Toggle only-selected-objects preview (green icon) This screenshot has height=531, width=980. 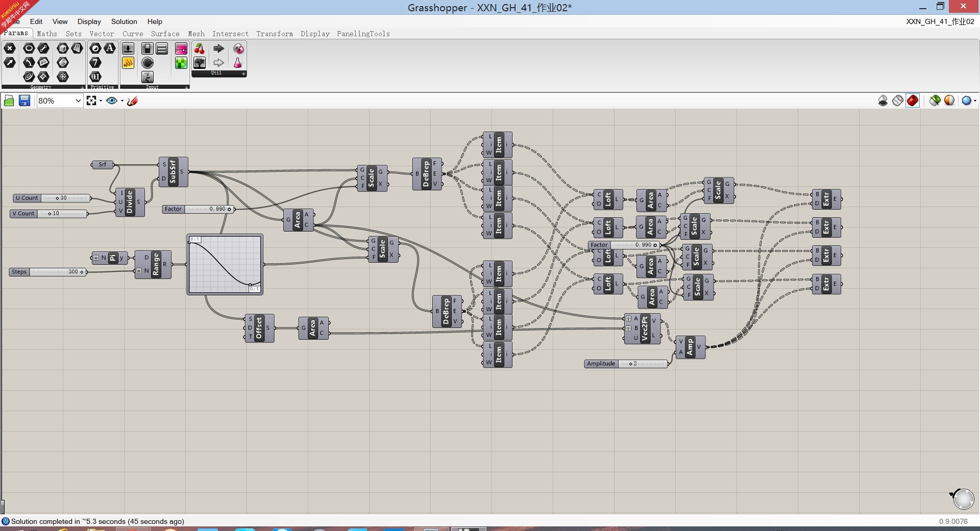click(935, 100)
